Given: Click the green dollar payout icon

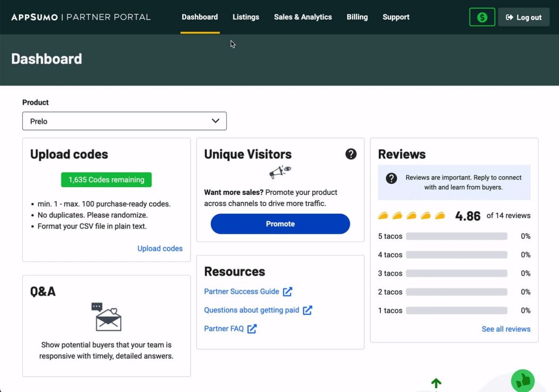Looking at the screenshot, I should point(482,17).
